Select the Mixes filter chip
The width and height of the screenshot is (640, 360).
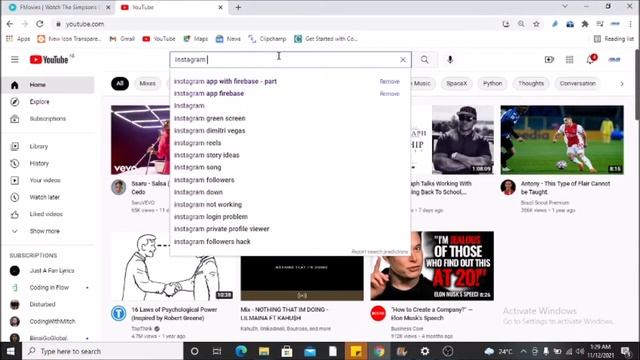[x=147, y=83]
